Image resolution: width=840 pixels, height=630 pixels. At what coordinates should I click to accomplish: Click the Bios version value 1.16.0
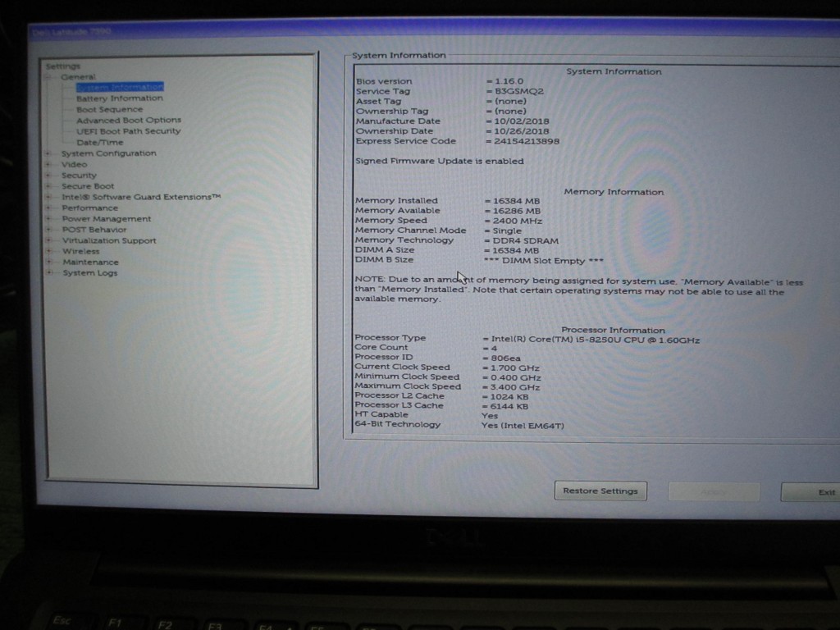pos(509,81)
